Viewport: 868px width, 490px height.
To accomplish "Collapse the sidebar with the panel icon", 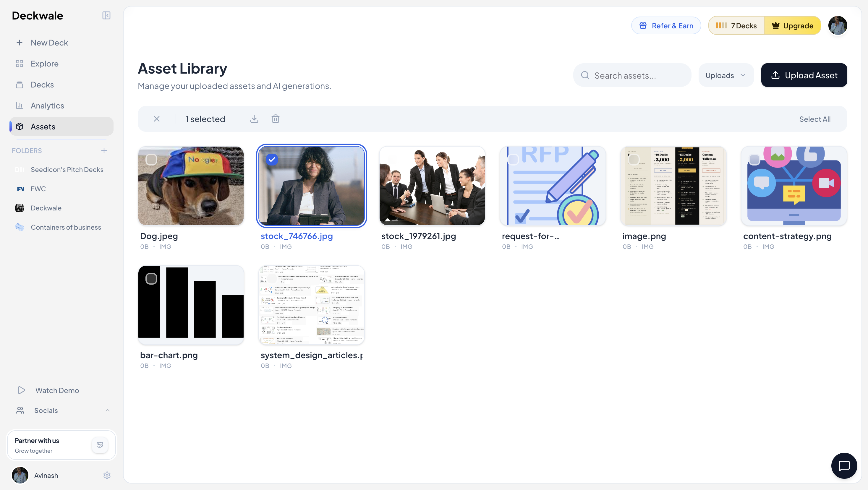I will pyautogui.click(x=106, y=15).
